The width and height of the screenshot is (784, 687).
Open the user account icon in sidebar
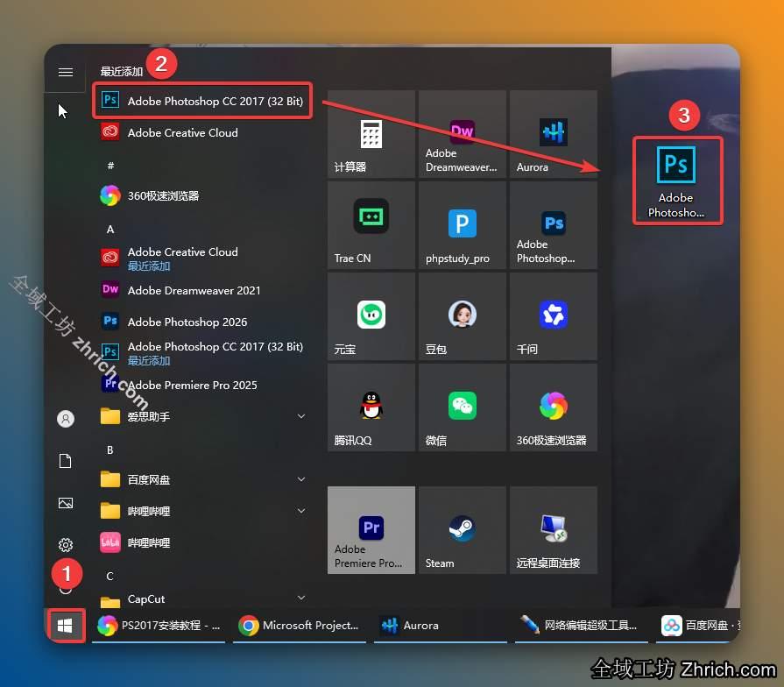click(66, 419)
